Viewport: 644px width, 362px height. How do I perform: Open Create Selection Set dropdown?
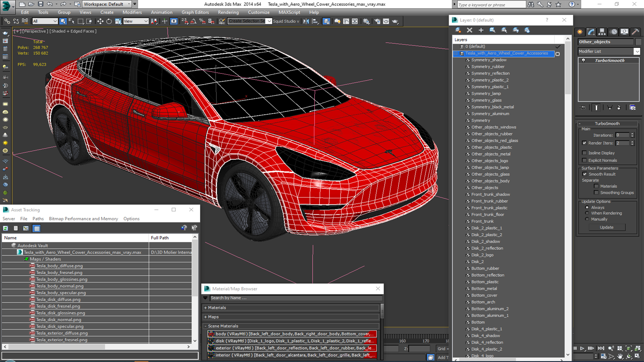269,21
